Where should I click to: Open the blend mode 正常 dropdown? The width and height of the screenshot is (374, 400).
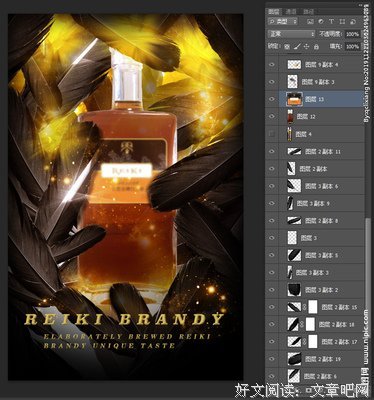click(x=291, y=34)
